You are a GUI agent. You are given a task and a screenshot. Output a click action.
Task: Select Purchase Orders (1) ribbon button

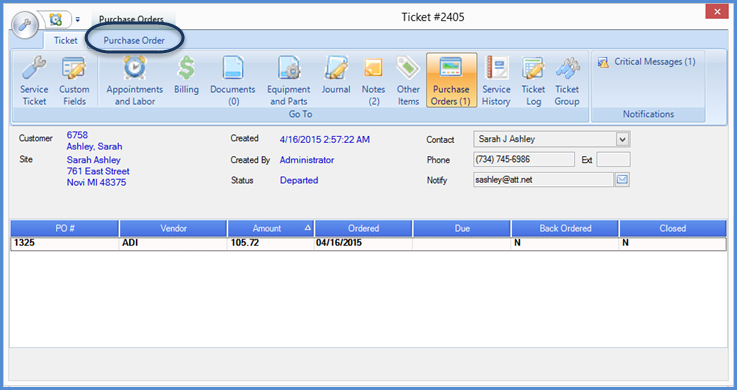pyautogui.click(x=451, y=80)
